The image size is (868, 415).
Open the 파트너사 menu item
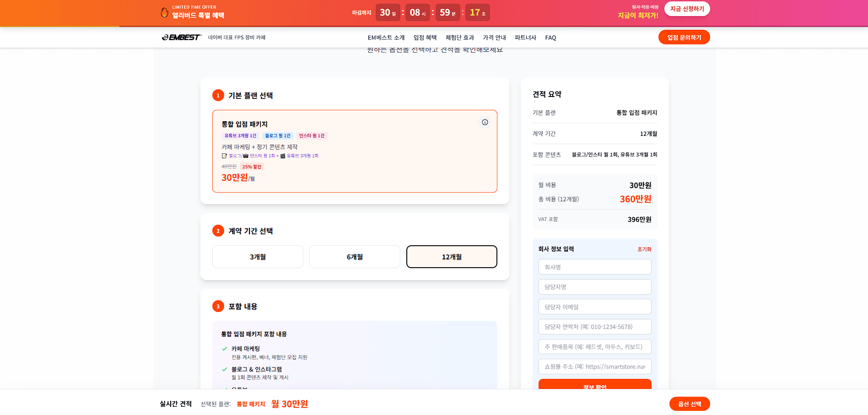(x=525, y=38)
